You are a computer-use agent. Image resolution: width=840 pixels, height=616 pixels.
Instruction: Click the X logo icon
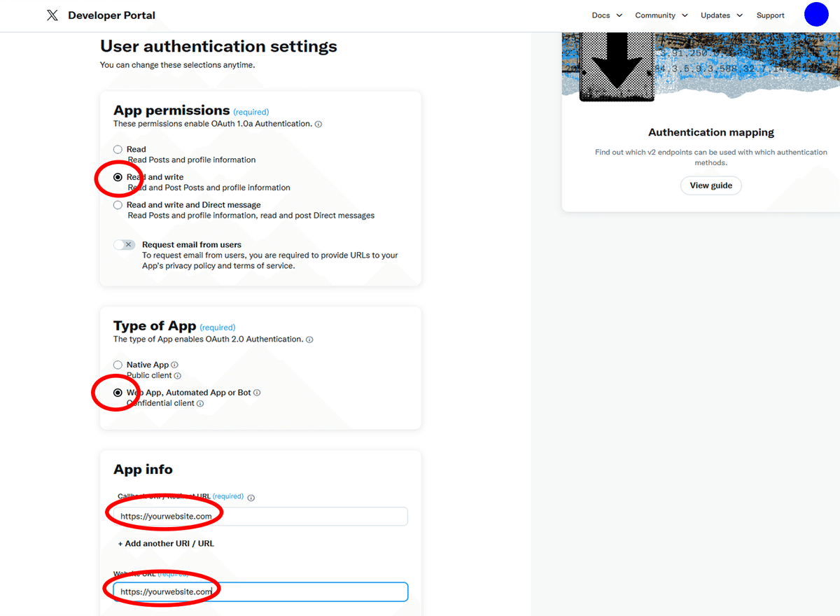52,15
